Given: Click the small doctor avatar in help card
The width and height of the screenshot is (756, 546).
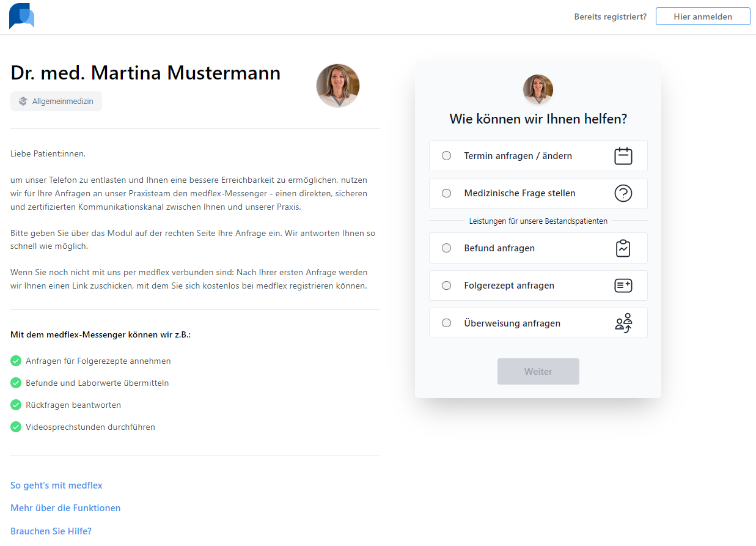Looking at the screenshot, I should pos(538,90).
